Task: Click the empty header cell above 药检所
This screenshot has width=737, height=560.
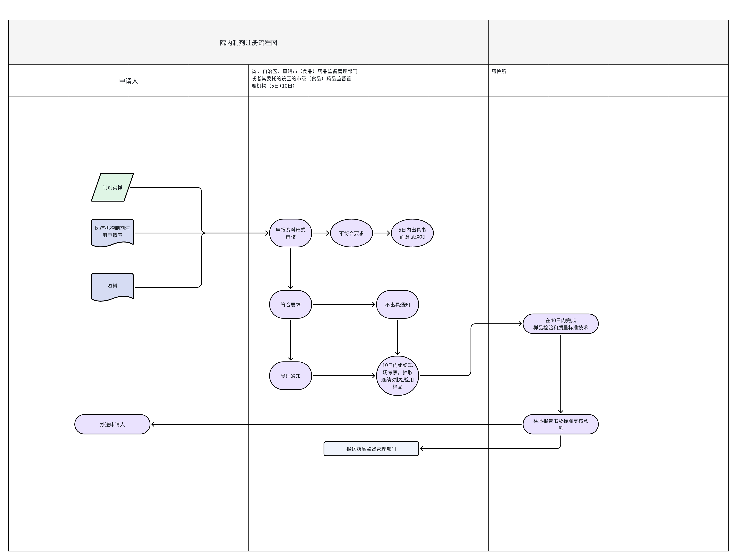Action: (608, 42)
